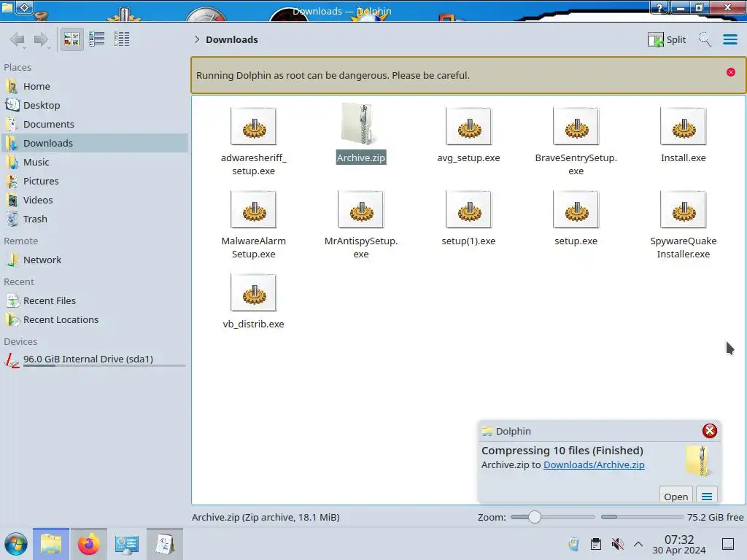Close the Dolphin compression notification
747x560 pixels.
tap(709, 431)
